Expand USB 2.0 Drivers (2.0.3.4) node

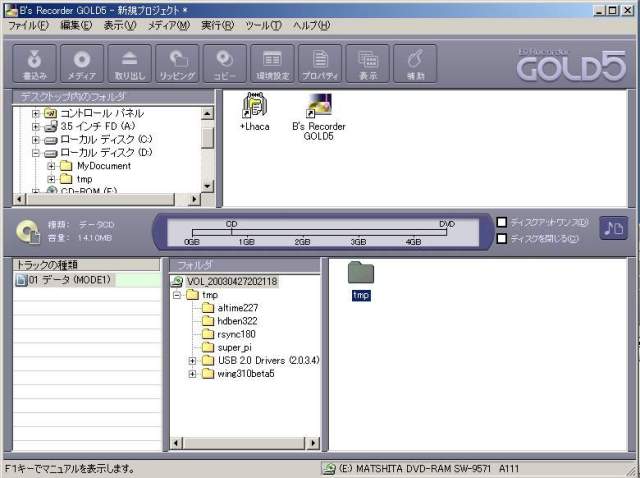[192, 361]
